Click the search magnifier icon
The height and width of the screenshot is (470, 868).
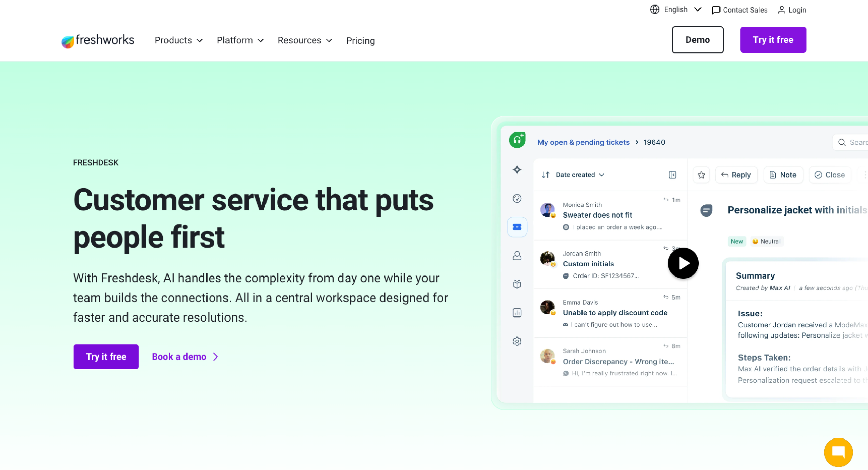coord(842,142)
